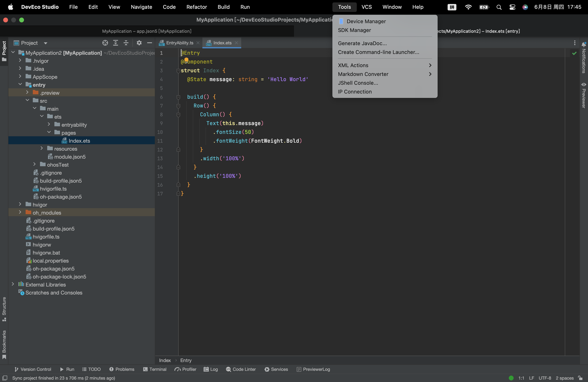Screen dimensions: 588x382
Task: Open the PreviewerLog tool window
Action: point(313,369)
